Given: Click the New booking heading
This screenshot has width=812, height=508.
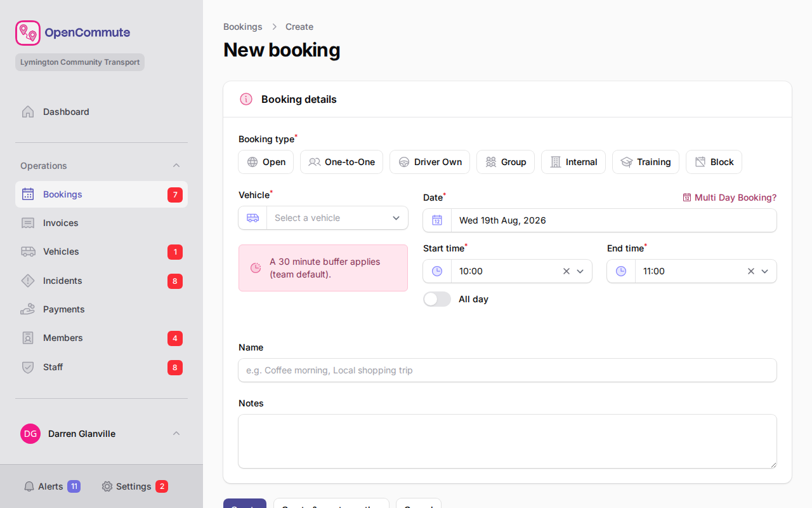Looking at the screenshot, I should [282, 50].
